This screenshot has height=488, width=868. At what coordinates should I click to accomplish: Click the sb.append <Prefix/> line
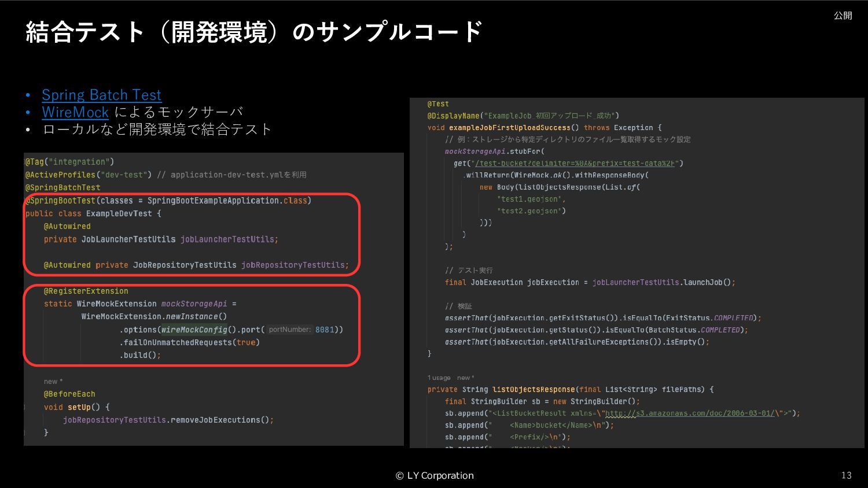click(x=507, y=437)
